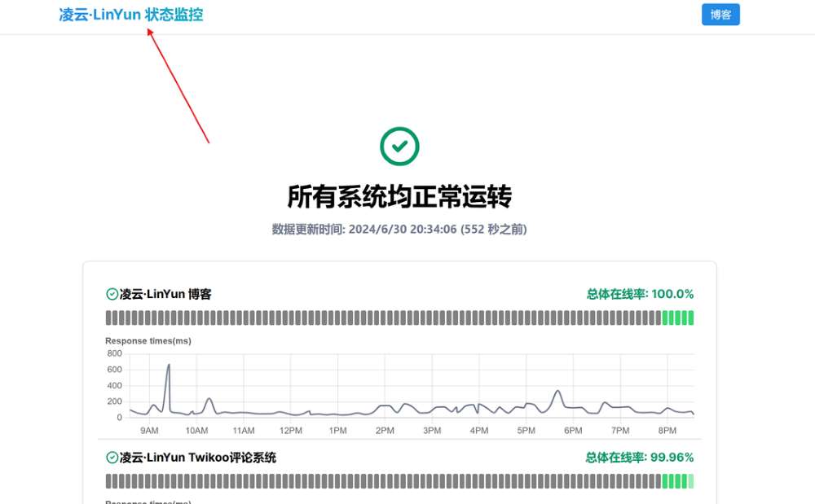Image resolution: width=815 pixels, height=504 pixels.
Task: Click check icon beside Twikoo评论系统 monitor
Action: tap(112, 458)
